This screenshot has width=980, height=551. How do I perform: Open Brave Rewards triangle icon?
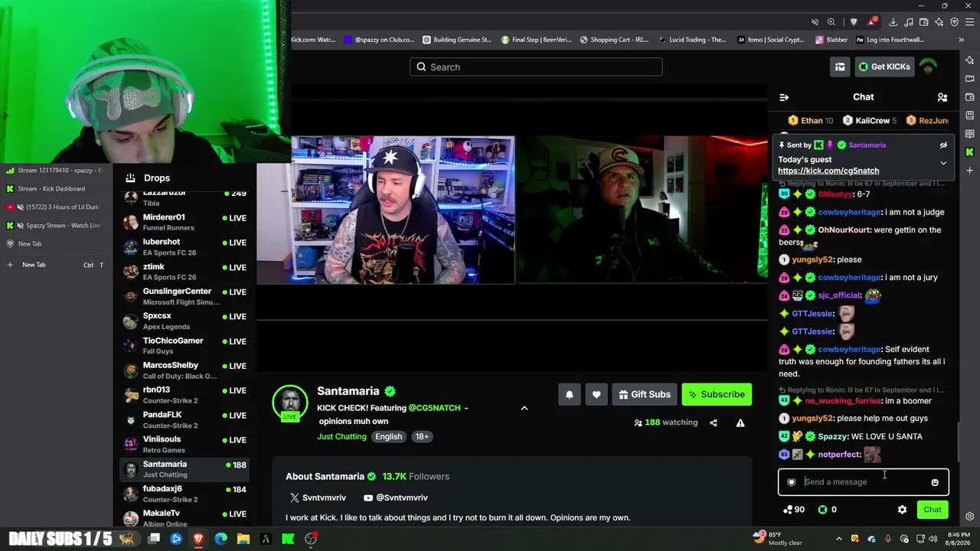[871, 22]
